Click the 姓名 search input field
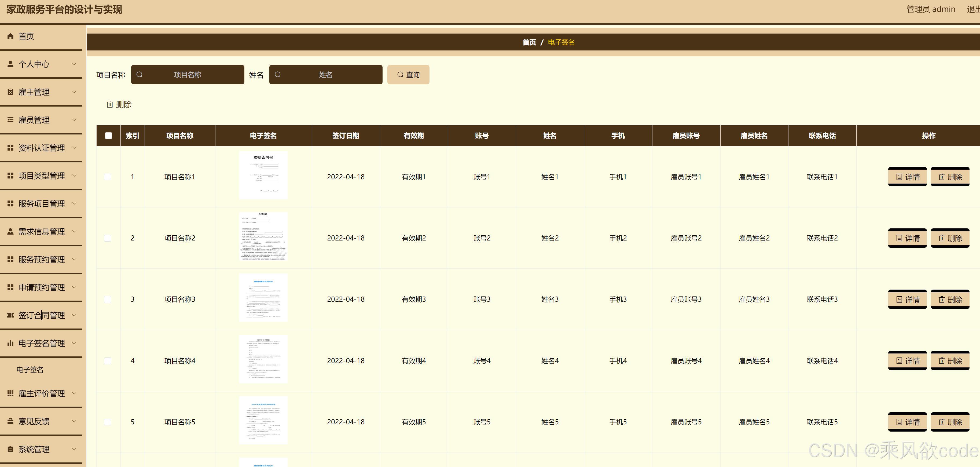Image resolution: width=980 pixels, height=467 pixels. 326,75
